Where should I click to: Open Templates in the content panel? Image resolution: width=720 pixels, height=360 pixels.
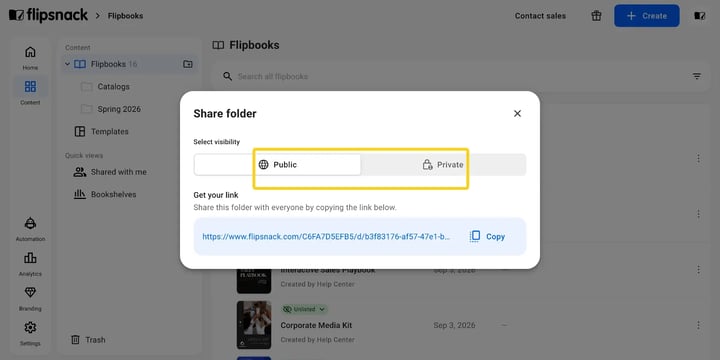101,131
